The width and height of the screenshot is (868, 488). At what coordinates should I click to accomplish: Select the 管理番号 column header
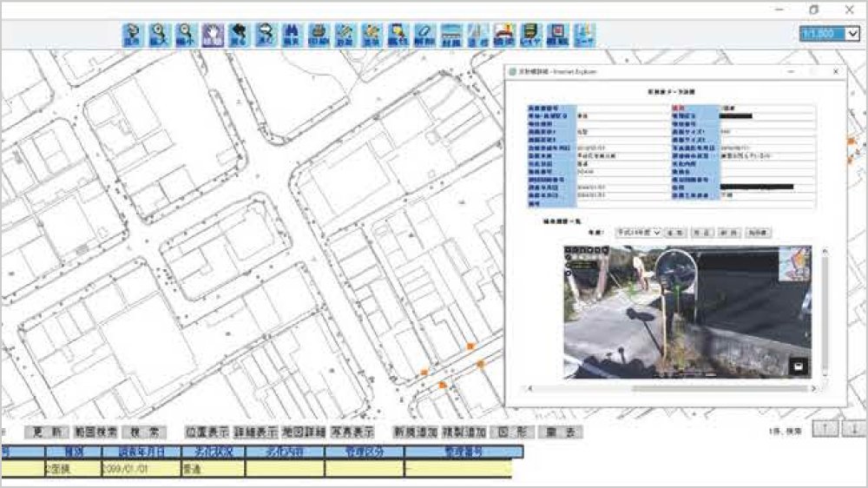coord(464,452)
